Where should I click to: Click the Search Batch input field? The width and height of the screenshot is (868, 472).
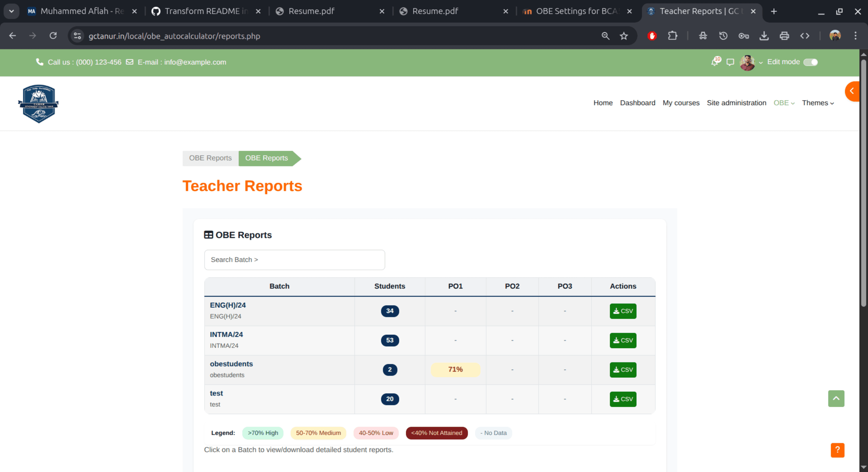pyautogui.click(x=294, y=260)
